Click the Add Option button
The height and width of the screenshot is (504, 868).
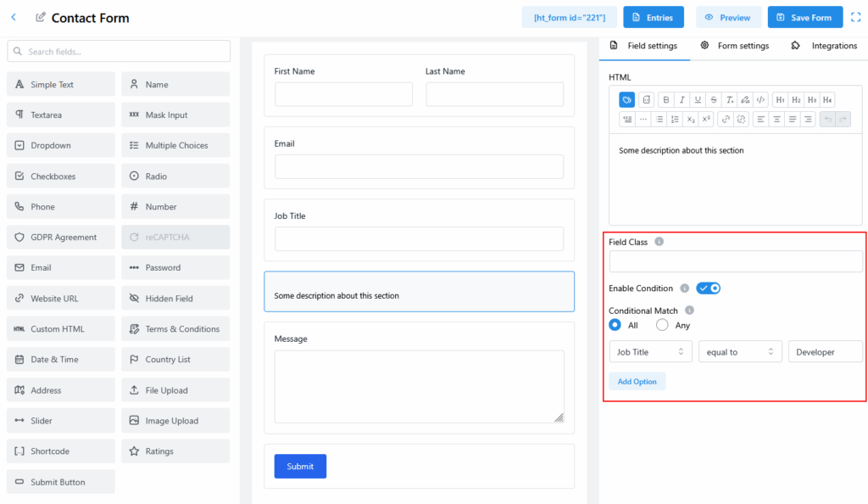[637, 382]
